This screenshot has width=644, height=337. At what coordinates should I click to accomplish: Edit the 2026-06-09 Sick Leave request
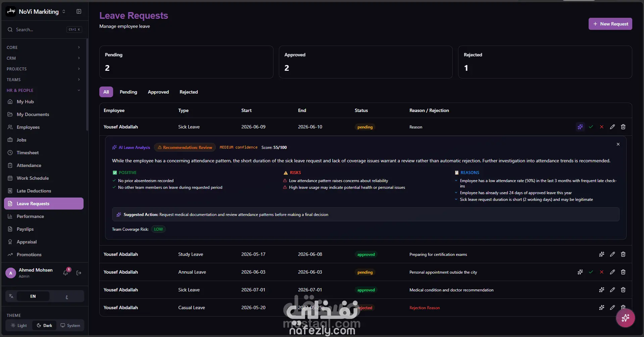point(612,127)
